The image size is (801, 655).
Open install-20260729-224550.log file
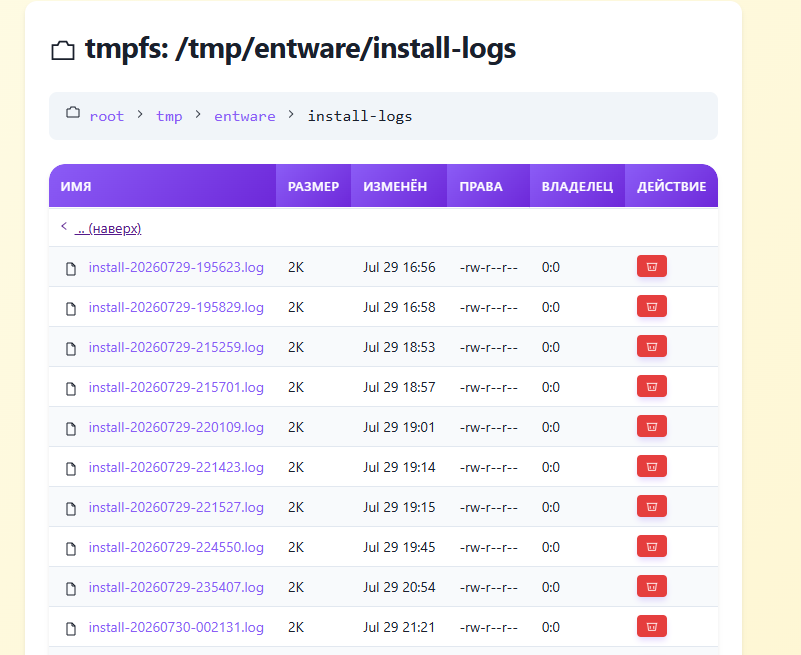click(x=176, y=547)
